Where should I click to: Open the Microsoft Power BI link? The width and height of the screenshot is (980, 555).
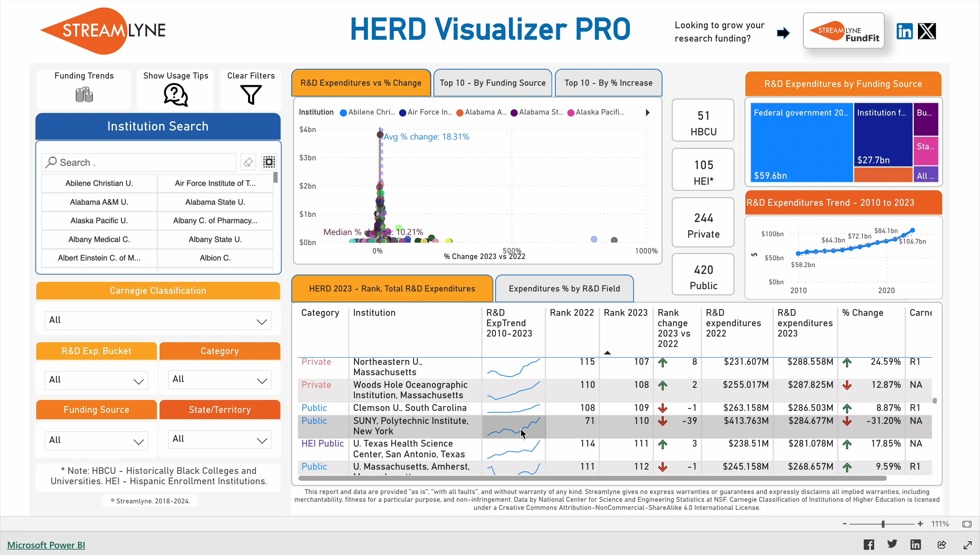(46, 545)
